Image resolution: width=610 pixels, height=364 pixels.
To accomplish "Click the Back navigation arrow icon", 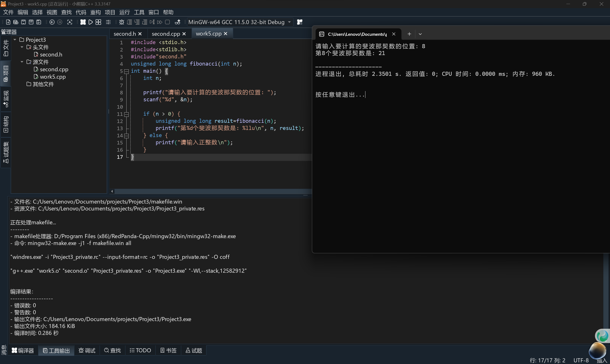I will (x=52, y=22).
